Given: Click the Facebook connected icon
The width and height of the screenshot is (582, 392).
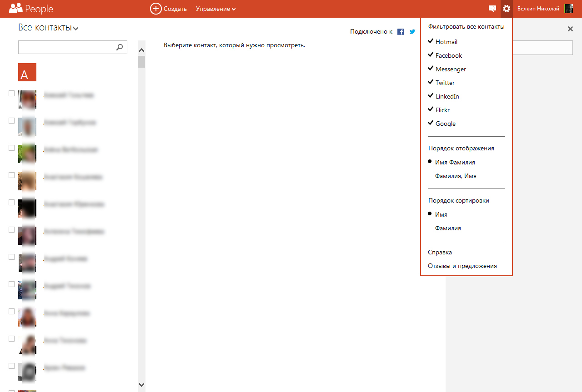Looking at the screenshot, I should [401, 32].
